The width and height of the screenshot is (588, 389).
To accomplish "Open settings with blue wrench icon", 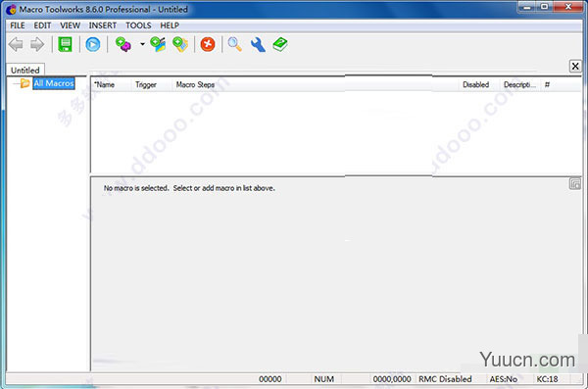I will (258, 44).
